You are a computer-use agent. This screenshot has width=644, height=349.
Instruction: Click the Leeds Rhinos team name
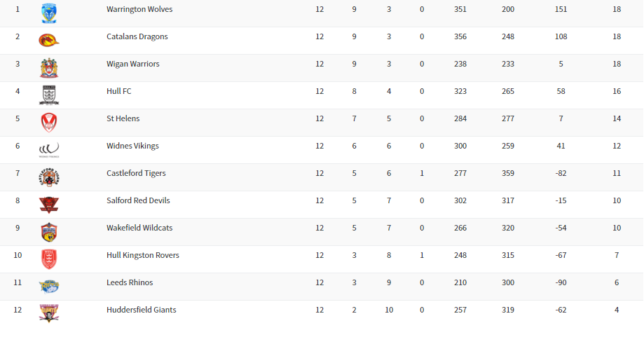pyautogui.click(x=130, y=282)
